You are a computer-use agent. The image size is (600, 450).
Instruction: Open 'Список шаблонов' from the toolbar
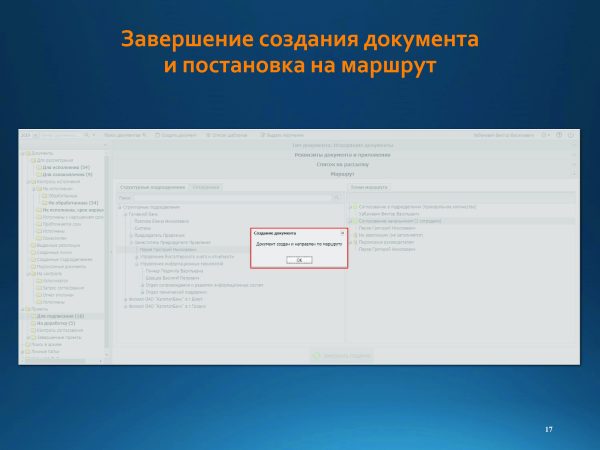point(224,135)
